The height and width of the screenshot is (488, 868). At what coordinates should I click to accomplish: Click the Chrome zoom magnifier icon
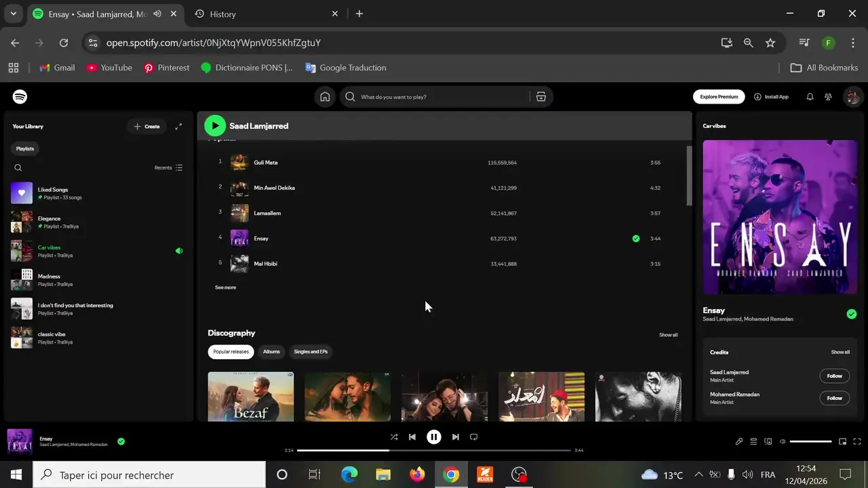pos(748,43)
